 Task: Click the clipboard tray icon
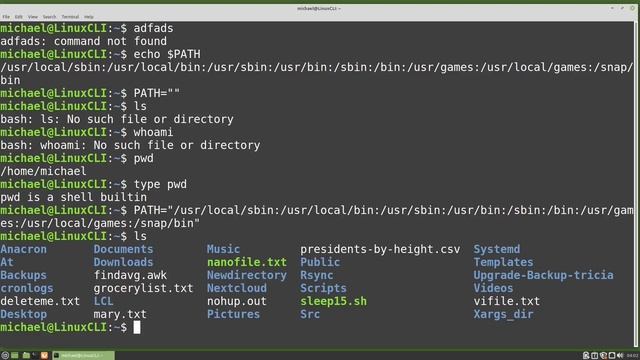(x=586, y=356)
